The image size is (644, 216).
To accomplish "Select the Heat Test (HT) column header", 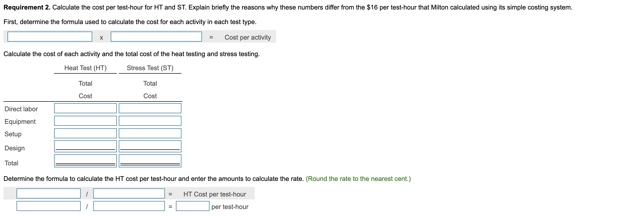I will click(85, 67).
